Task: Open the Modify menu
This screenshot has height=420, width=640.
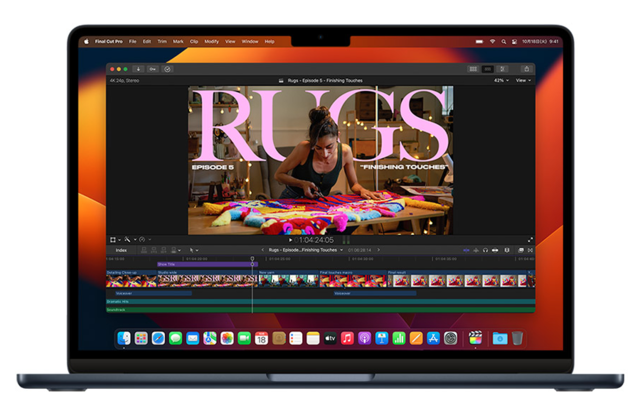Action: pos(211,41)
